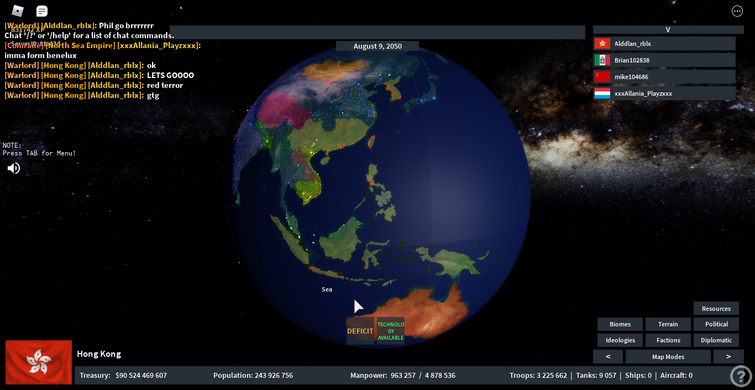Enable the Ideologies map view
This screenshot has height=390, width=755.
tap(620, 340)
